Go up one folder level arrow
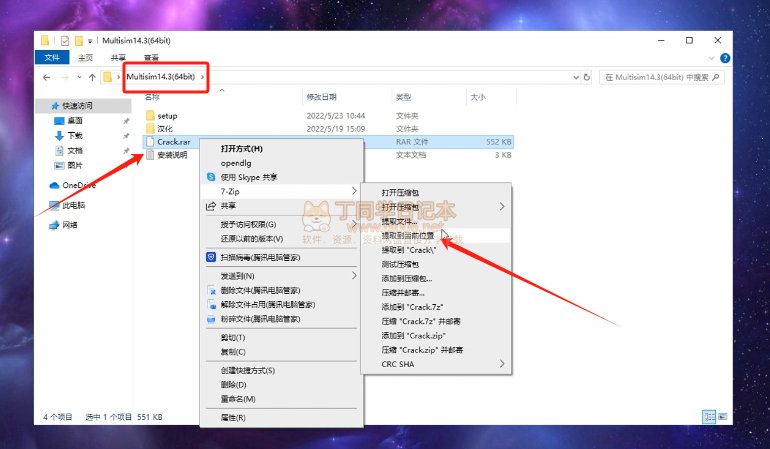The height and width of the screenshot is (449, 770). click(92, 77)
